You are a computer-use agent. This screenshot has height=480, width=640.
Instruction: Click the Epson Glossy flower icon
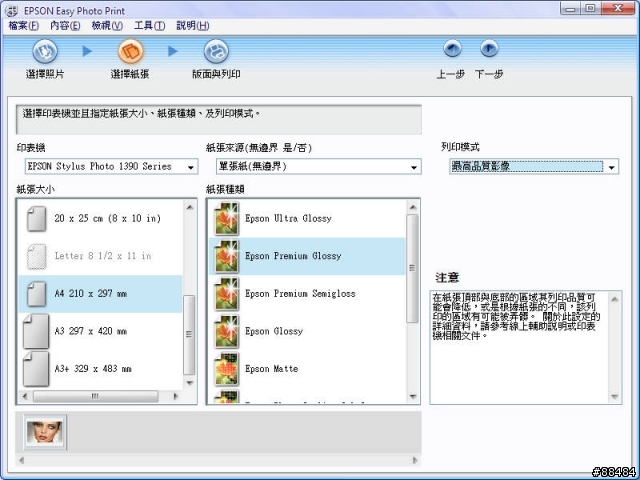pyautogui.click(x=227, y=331)
